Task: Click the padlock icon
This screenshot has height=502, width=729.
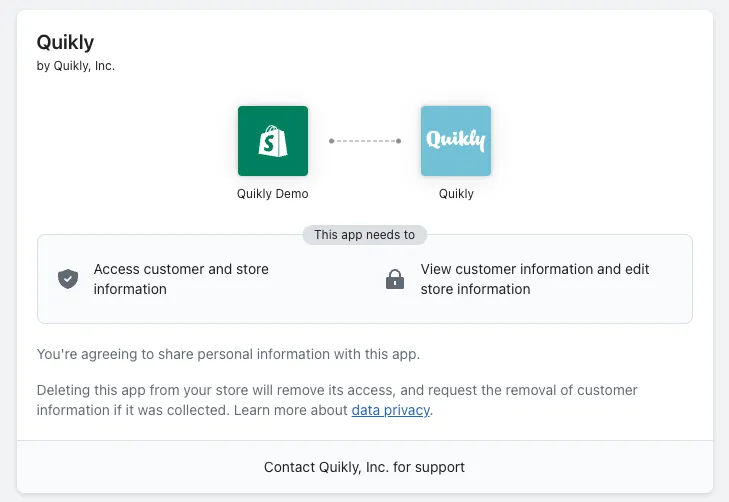Action: pos(395,279)
